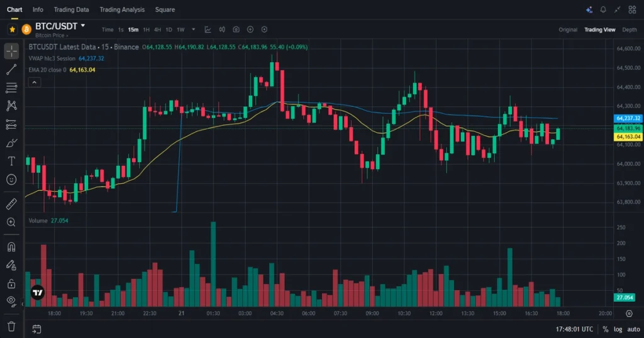Expand more time intervals dropdown
This screenshot has width=644, height=338.
click(x=194, y=30)
